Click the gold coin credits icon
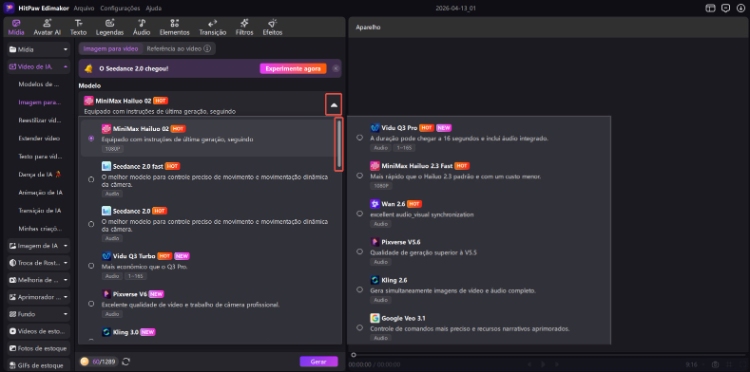This screenshot has height=372, width=750. click(85, 361)
